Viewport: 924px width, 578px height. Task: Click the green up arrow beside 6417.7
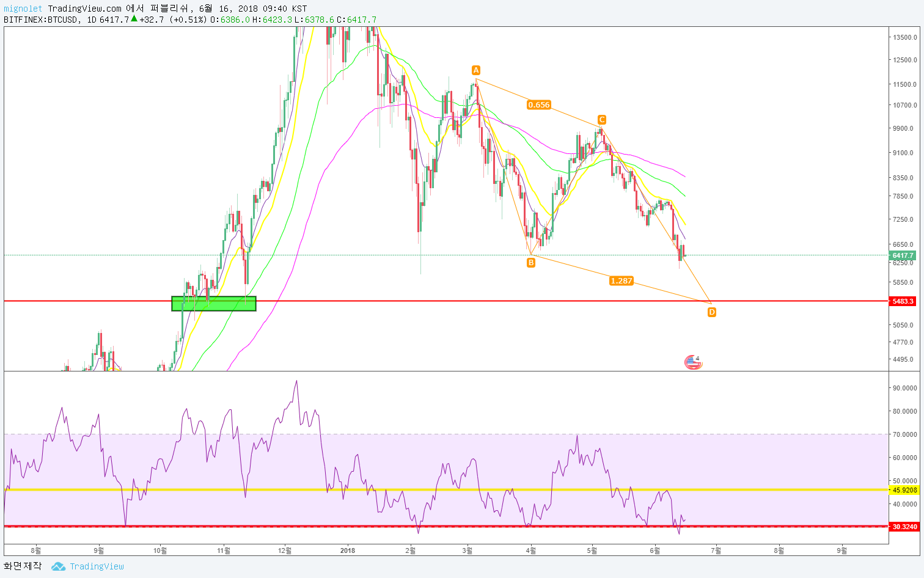click(x=134, y=19)
